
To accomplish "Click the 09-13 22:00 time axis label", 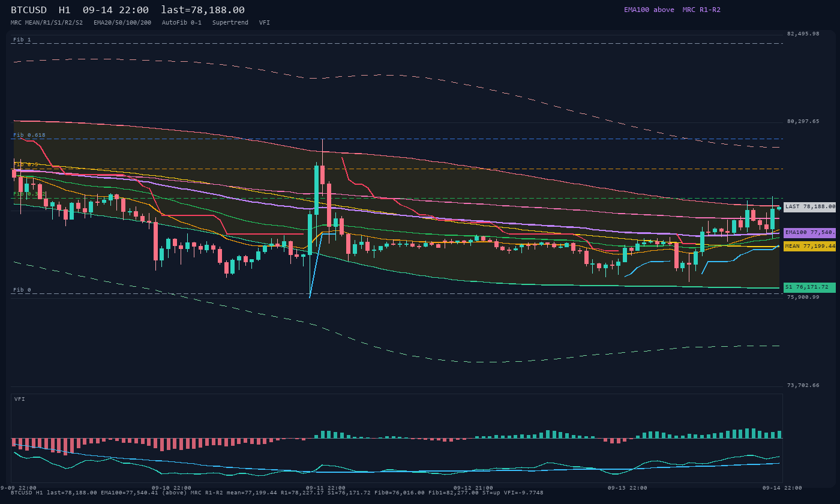I will [628, 488].
